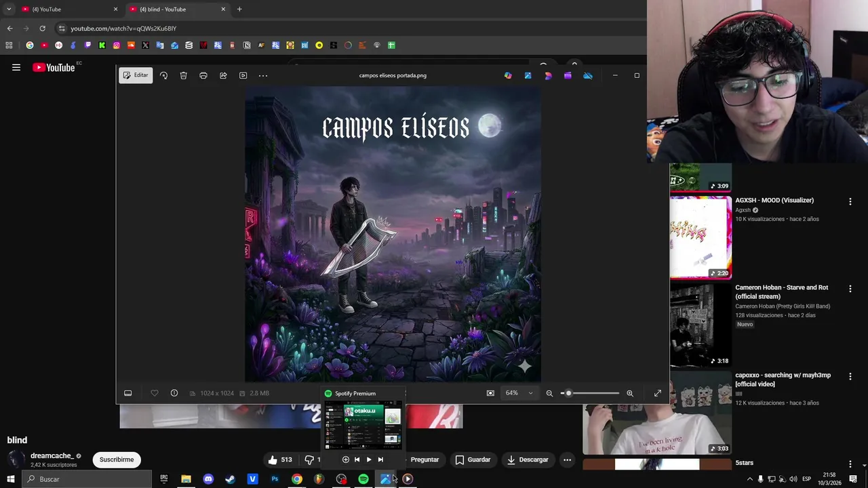Open the three-dot more menu in Photos
Viewport: 868px width, 488px height.
[263, 75]
